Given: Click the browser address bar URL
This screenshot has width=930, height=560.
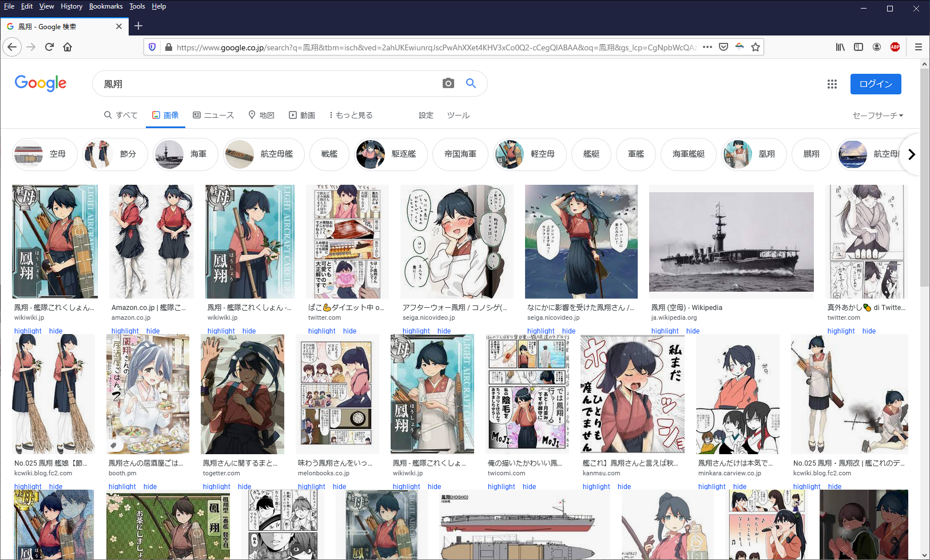Looking at the screenshot, I should point(436,47).
